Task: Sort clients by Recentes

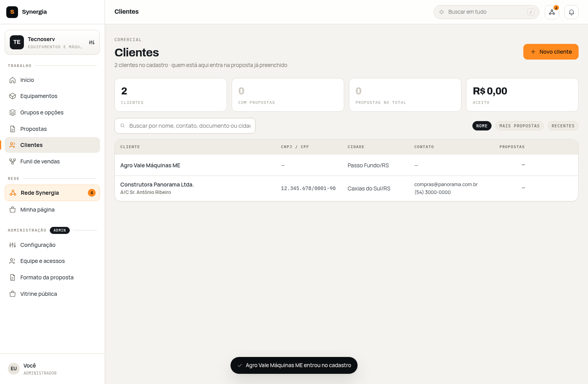Action: [x=563, y=126]
